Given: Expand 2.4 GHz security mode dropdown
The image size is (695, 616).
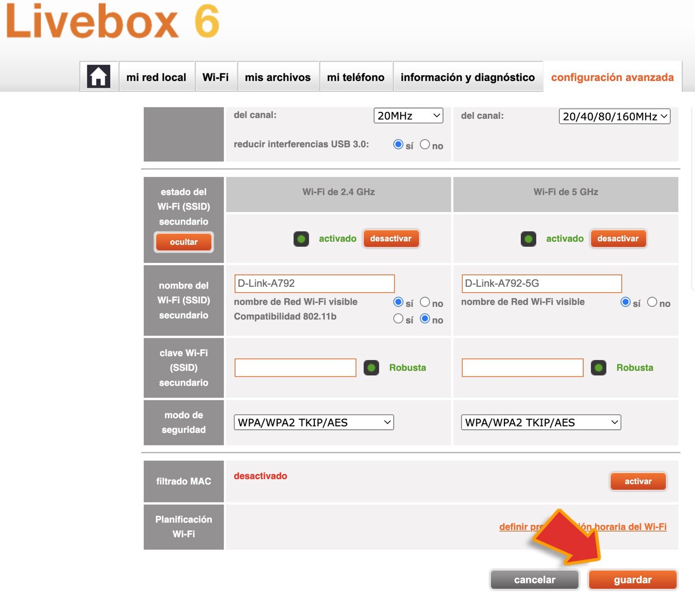Looking at the screenshot, I should click(x=314, y=423).
